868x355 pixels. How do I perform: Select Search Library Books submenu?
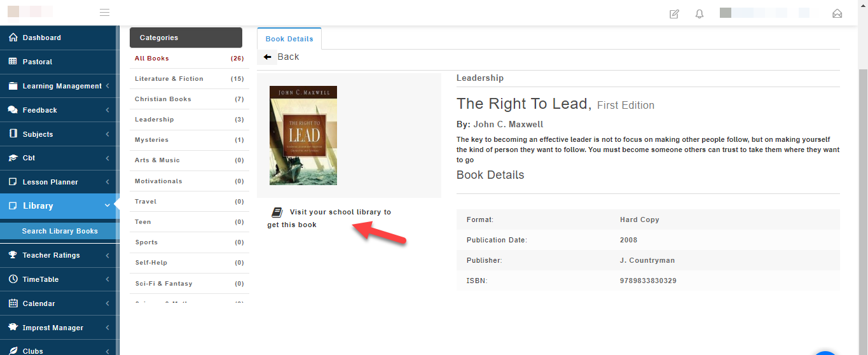[x=60, y=231]
